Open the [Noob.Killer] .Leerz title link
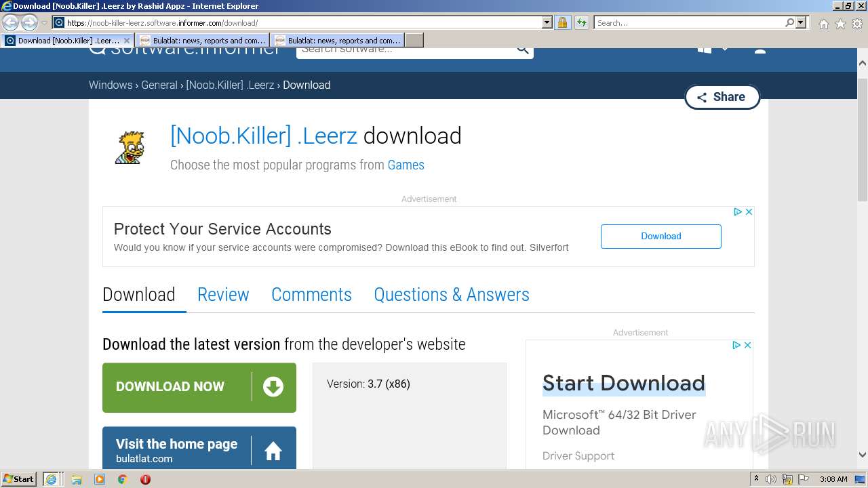The width and height of the screenshot is (868, 488). (x=264, y=136)
